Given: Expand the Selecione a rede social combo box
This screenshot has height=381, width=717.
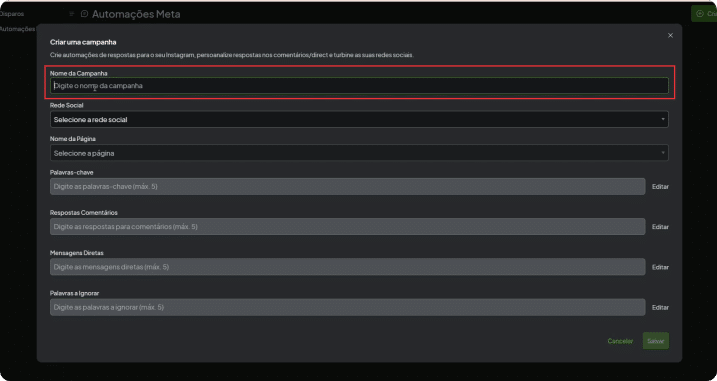Looking at the screenshot, I should [359, 119].
